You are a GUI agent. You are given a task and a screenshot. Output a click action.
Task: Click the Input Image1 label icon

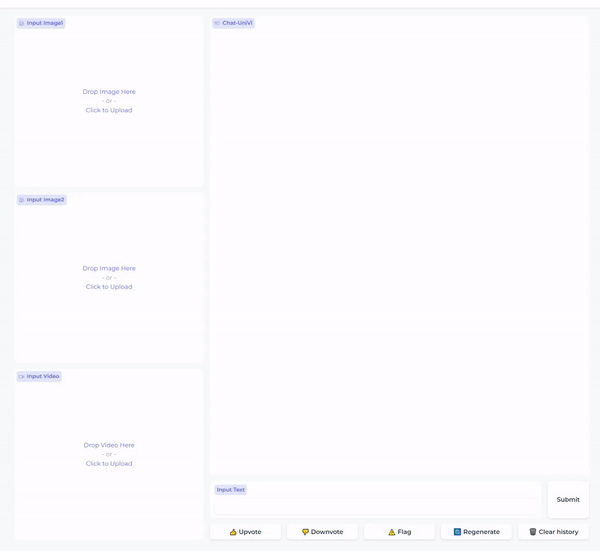click(21, 23)
